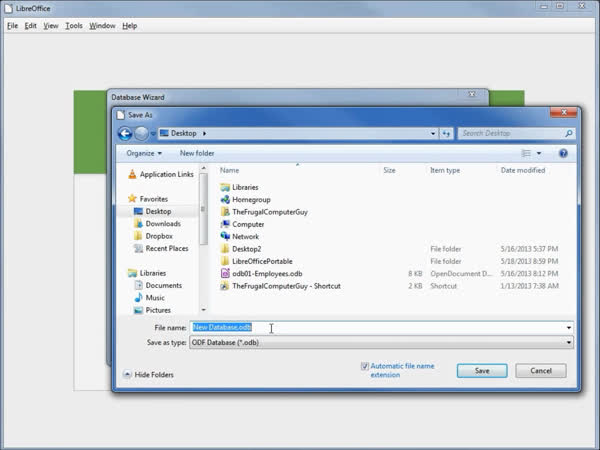Click the LibreOffice title bar document icon

click(8, 8)
